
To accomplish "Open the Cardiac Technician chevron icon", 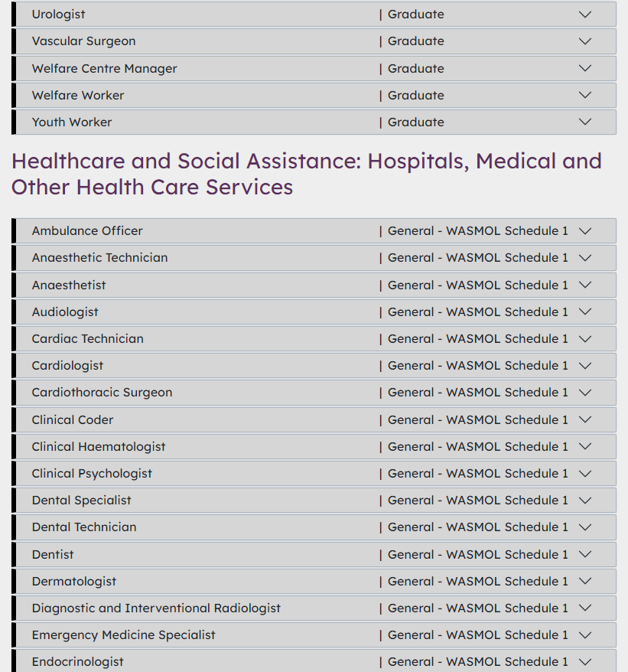I will 585,339.
